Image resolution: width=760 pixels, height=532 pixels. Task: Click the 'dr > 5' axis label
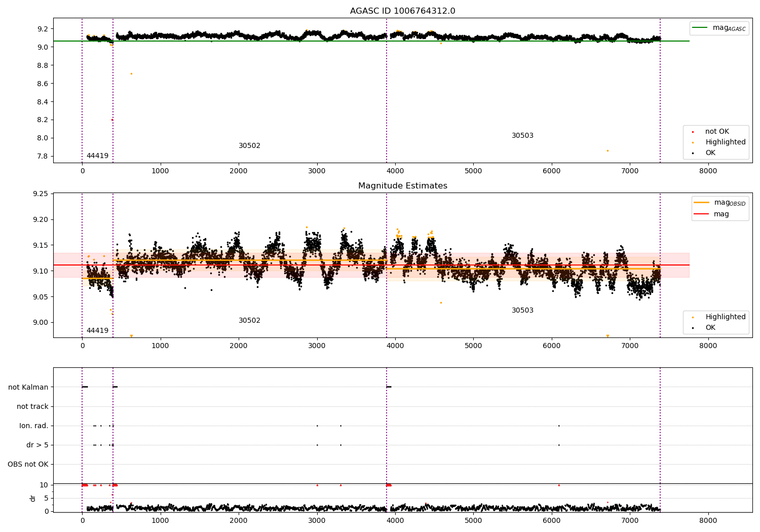tap(37, 445)
